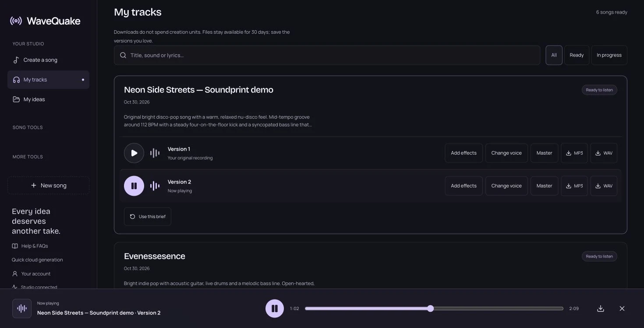Click the Evenessesence track title

[x=155, y=256]
